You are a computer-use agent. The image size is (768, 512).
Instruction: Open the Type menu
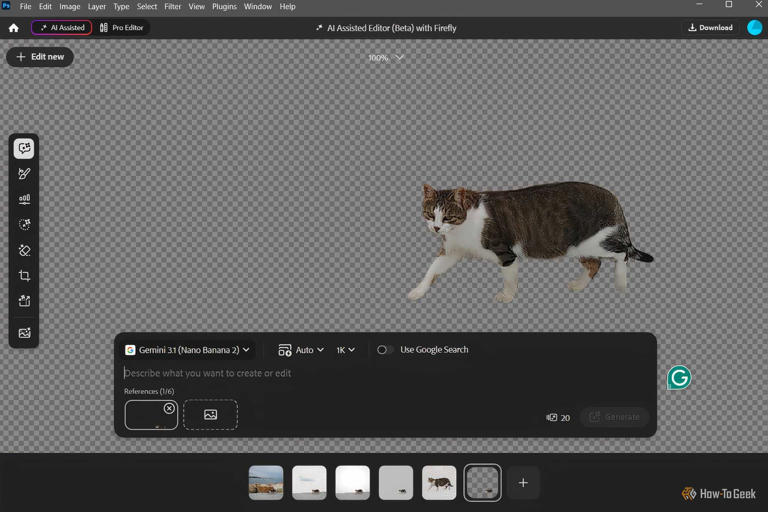pos(121,6)
